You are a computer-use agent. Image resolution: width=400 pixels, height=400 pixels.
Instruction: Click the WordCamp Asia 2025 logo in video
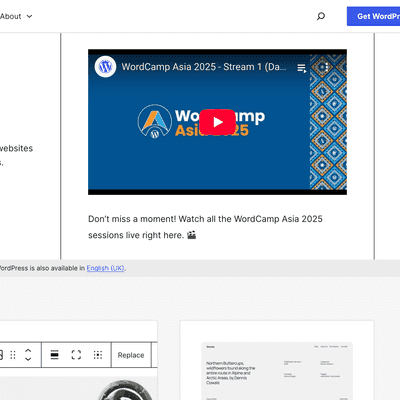click(x=201, y=122)
